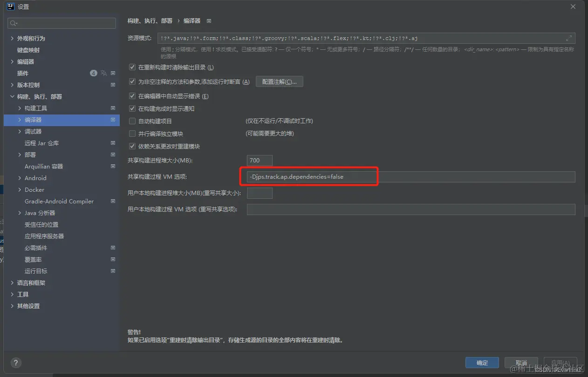Click the project-level icon beside 远程 Jar 仓库

(x=113, y=143)
